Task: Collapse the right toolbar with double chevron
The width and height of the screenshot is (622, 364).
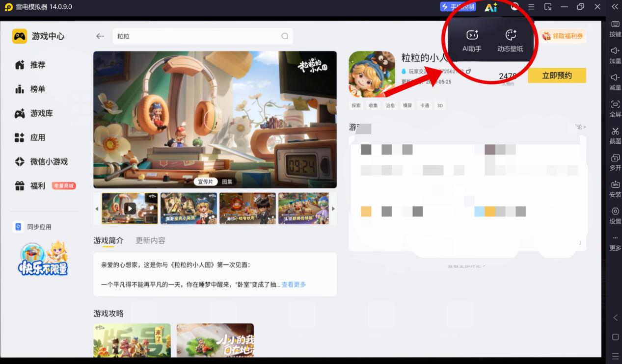Action: point(615,7)
